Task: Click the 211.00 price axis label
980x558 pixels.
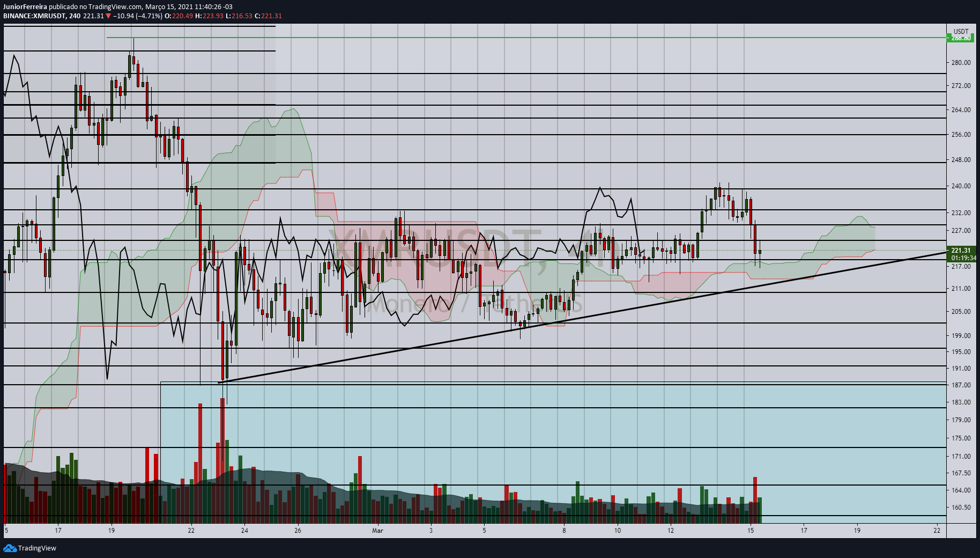Action: point(961,289)
